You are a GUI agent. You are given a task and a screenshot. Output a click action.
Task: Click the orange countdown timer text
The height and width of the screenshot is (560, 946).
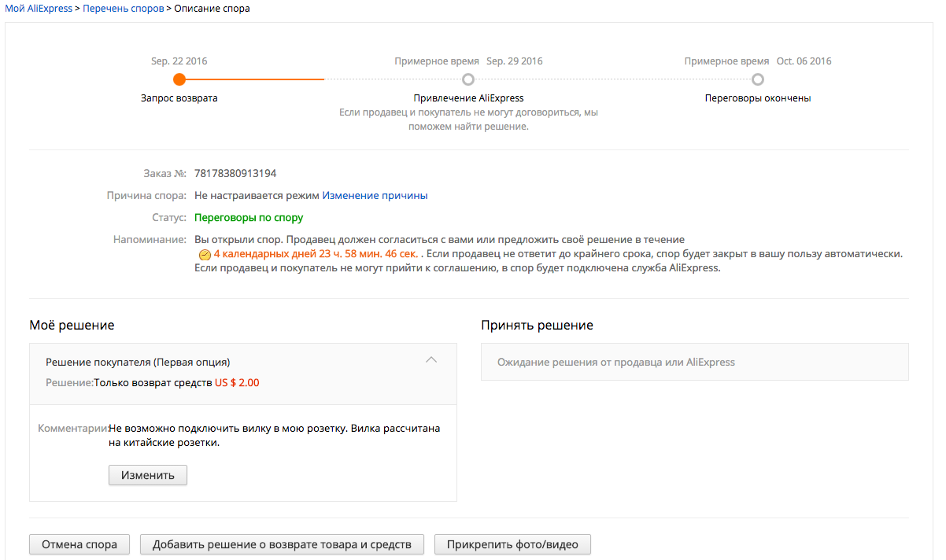[x=316, y=255]
